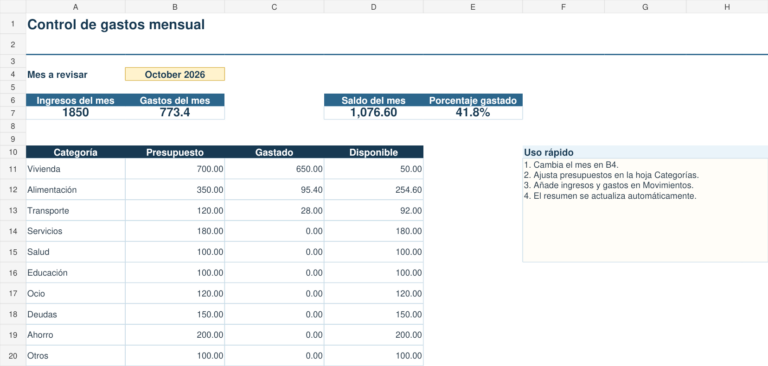
Task: Select column A header
Action: click(x=75, y=6)
